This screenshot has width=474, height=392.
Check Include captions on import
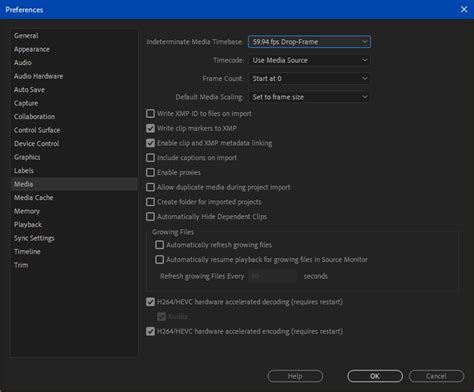pyautogui.click(x=150, y=158)
